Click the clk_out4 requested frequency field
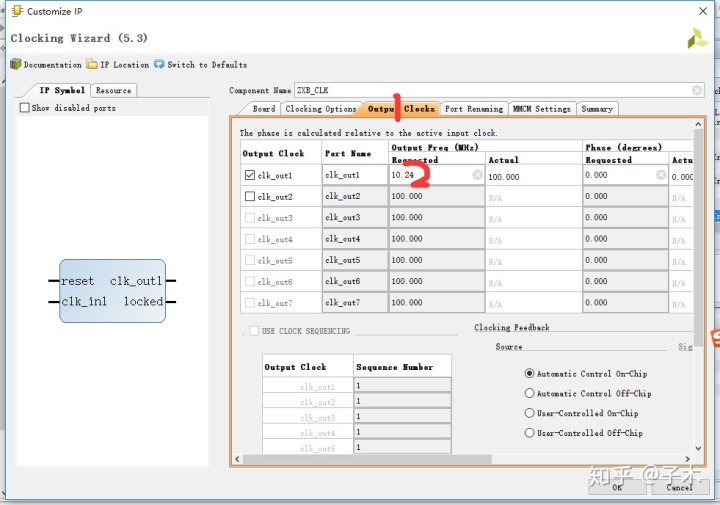 [437, 239]
